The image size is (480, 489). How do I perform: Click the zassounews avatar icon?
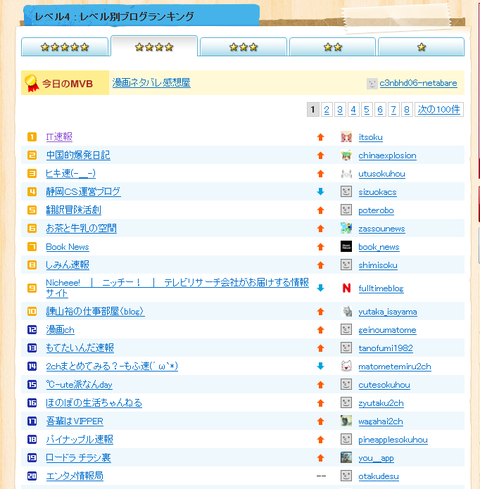tap(346, 228)
